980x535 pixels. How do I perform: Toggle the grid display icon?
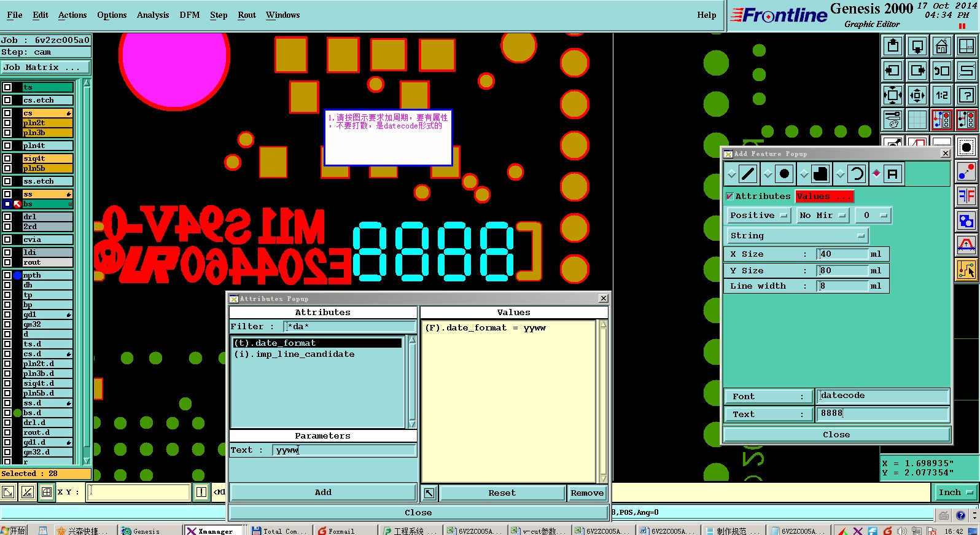(917, 120)
